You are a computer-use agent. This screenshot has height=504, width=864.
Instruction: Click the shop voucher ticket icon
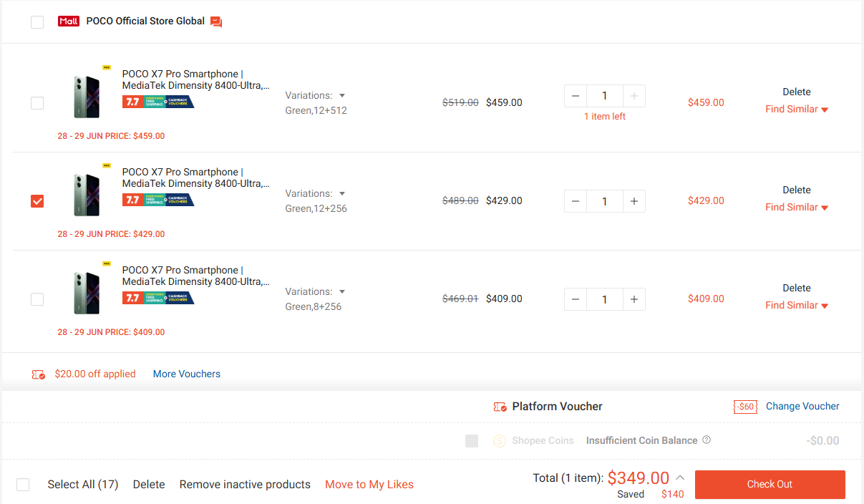39,374
